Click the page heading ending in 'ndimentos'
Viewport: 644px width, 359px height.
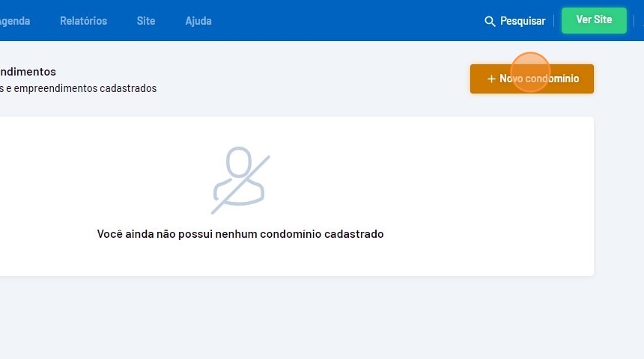pyautogui.click(x=28, y=71)
